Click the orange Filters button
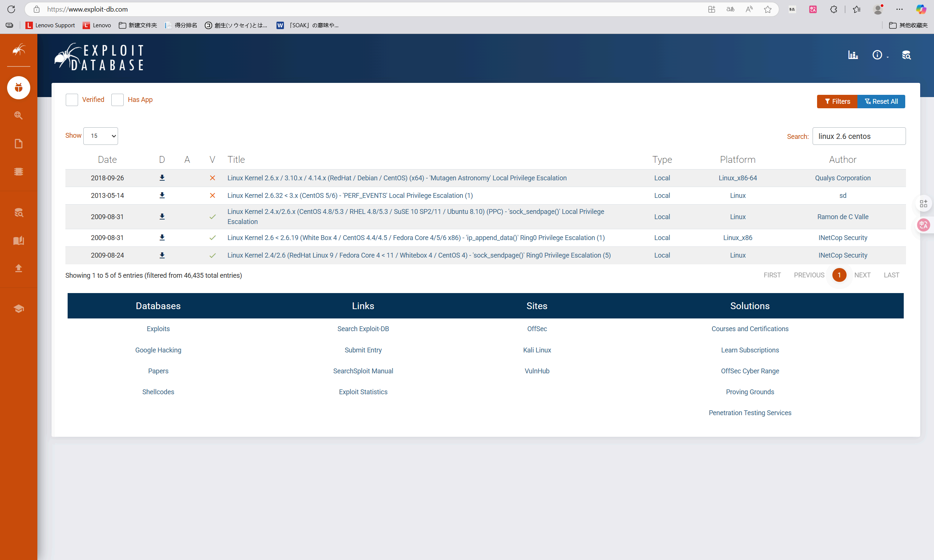 point(837,102)
